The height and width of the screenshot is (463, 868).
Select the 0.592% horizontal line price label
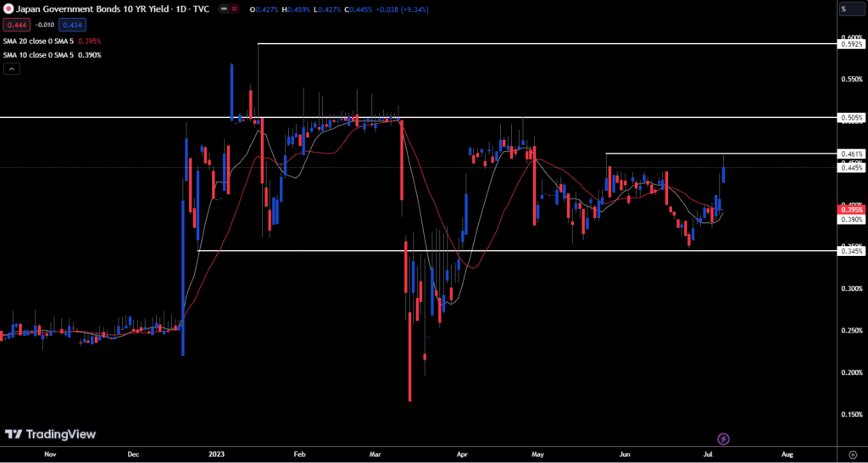pyautogui.click(x=851, y=44)
